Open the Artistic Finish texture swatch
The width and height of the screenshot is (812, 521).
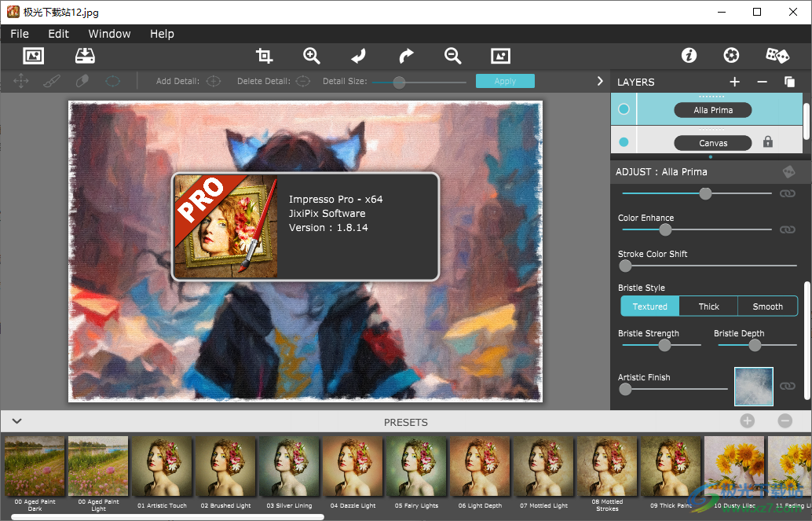(753, 386)
